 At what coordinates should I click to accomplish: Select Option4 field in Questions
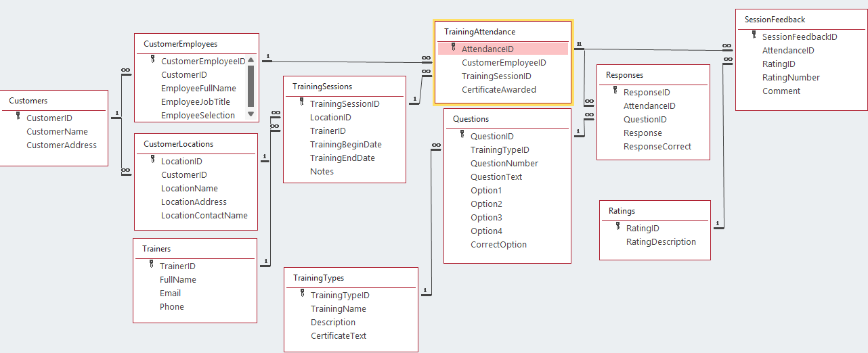tap(486, 231)
